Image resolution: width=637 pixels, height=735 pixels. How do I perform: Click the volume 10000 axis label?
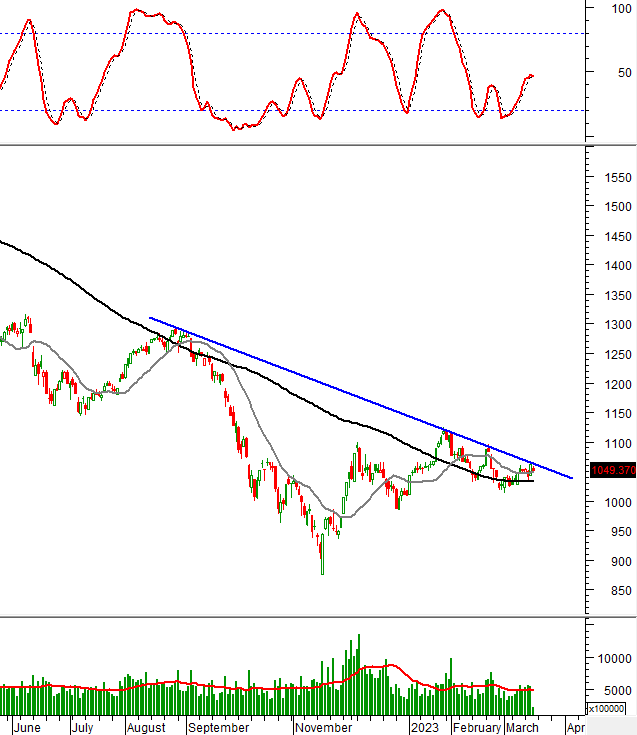615,659
